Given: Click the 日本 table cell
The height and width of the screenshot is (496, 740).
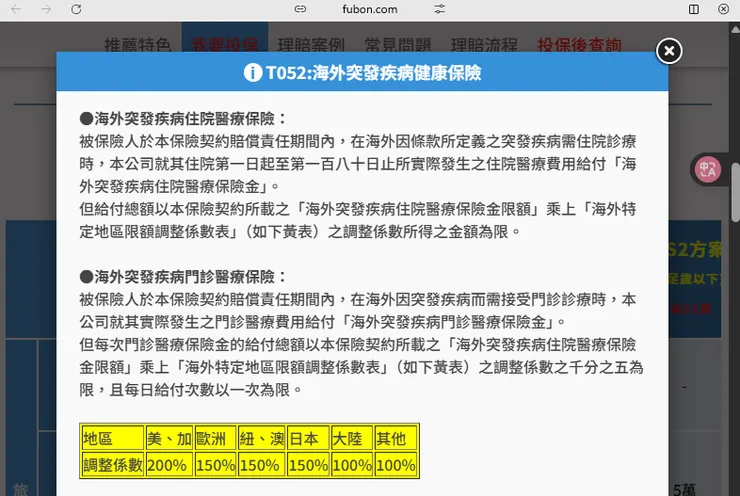Looking at the screenshot, I should [308, 438].
